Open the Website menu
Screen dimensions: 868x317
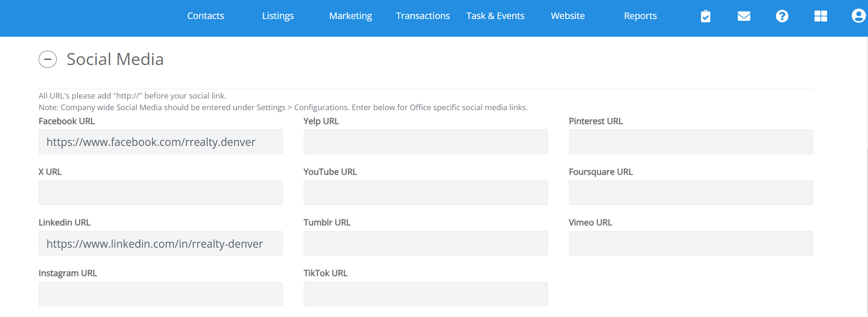(568, 16)
